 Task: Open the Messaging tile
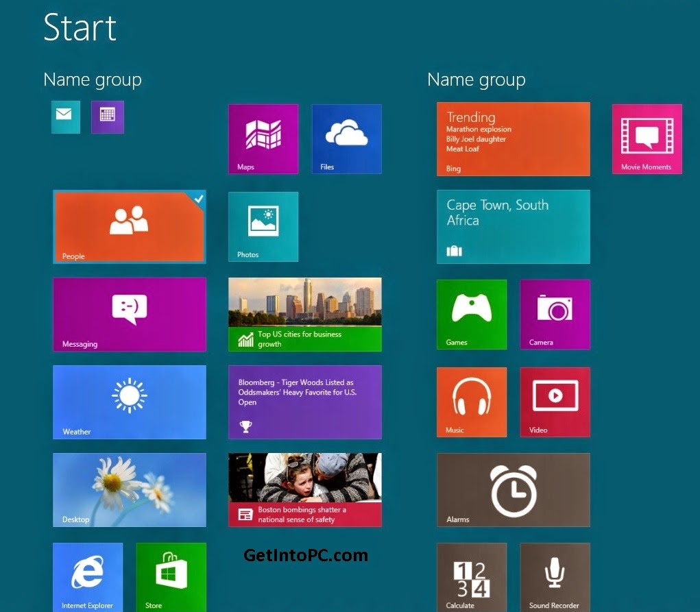tap(129, 314)
